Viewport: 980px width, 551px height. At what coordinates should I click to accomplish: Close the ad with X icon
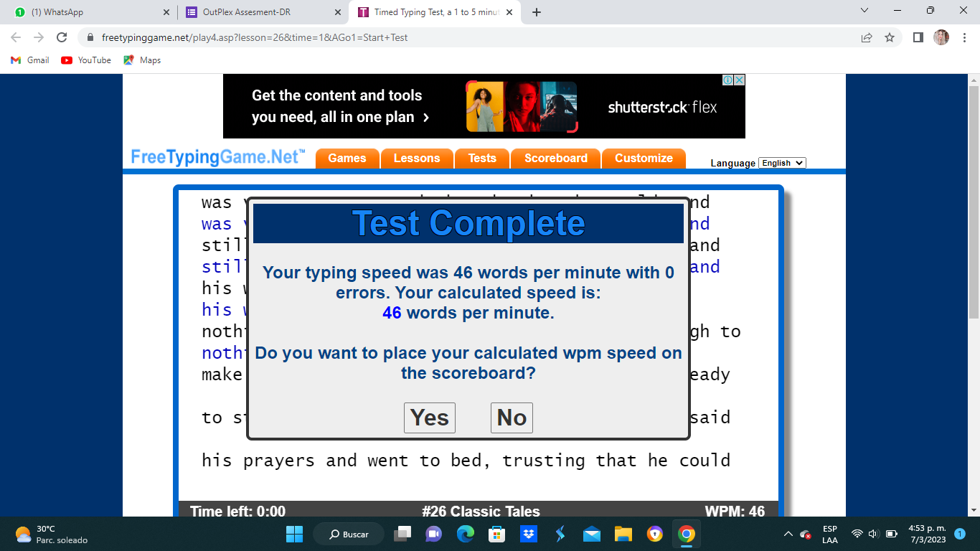tap(740, 80)
